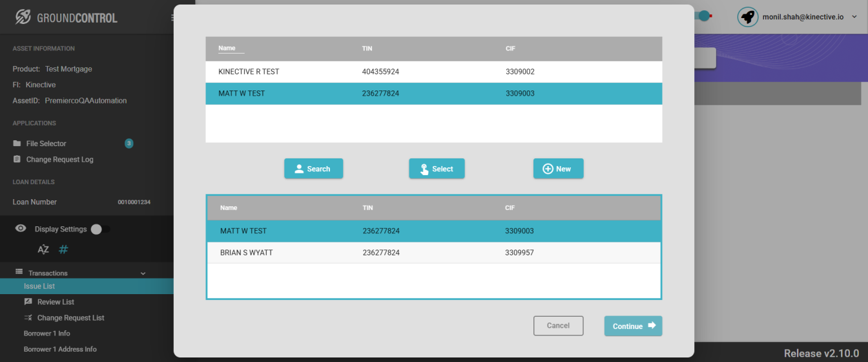Select the BRIAN S WYATT row
The width and height of the screenshot is (868, 362).
(434, 253)
